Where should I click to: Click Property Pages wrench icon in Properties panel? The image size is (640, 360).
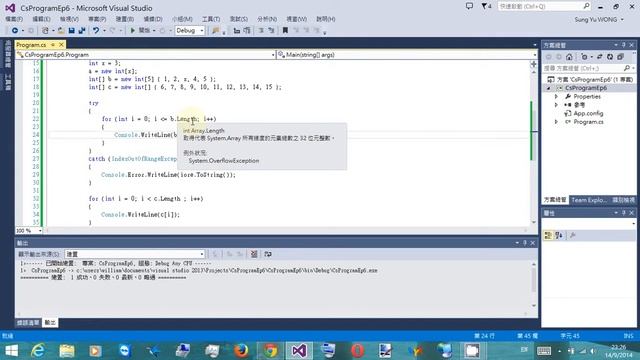click(x=573, y=235)
